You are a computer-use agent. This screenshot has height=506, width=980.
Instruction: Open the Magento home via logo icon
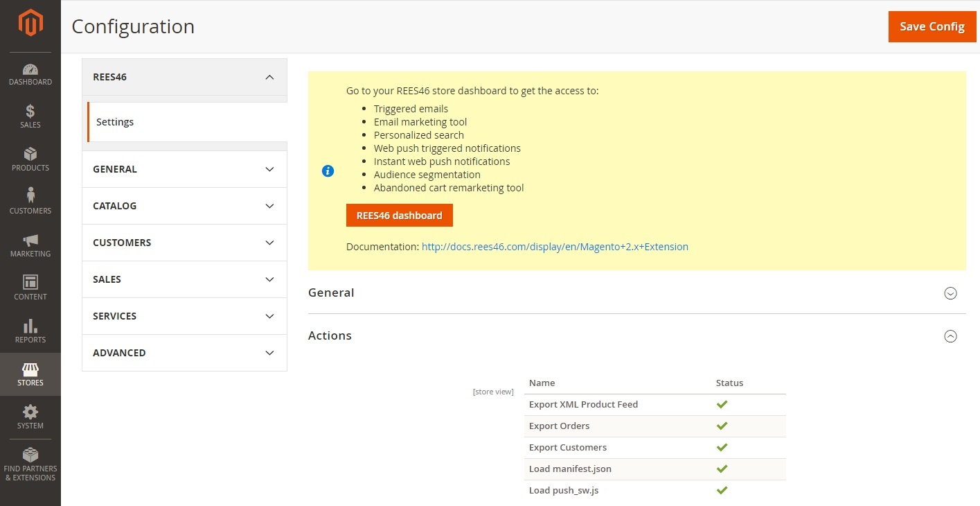pos(30,22)
